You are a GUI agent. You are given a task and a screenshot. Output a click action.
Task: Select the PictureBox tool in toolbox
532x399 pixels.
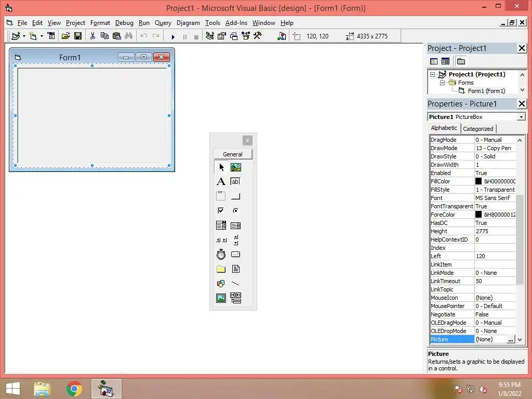(236, 167)
